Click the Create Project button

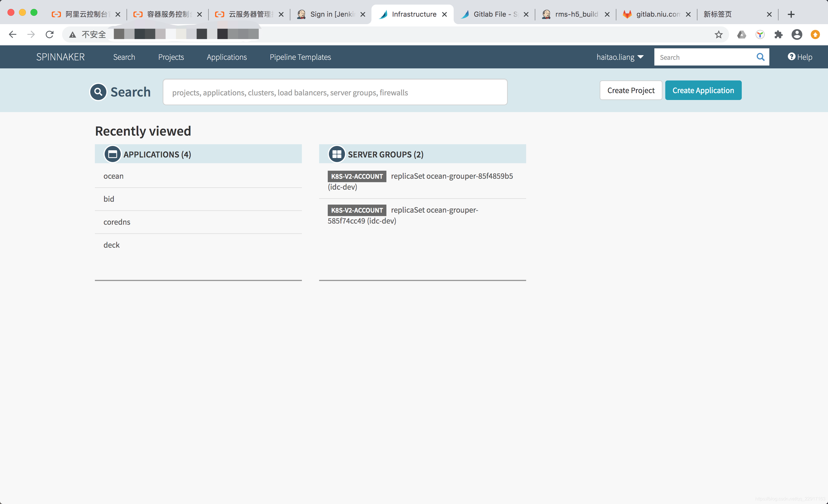630,90
